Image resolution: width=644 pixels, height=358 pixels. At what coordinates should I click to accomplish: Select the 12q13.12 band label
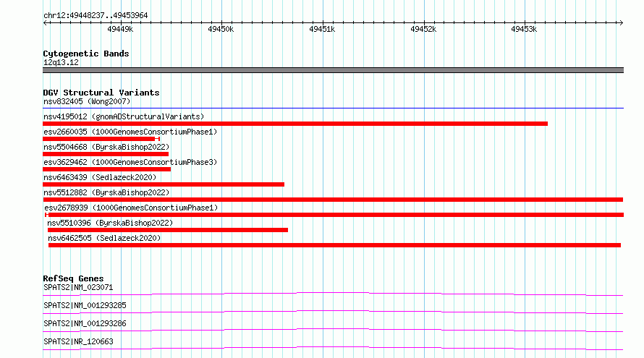coord(62,62)
